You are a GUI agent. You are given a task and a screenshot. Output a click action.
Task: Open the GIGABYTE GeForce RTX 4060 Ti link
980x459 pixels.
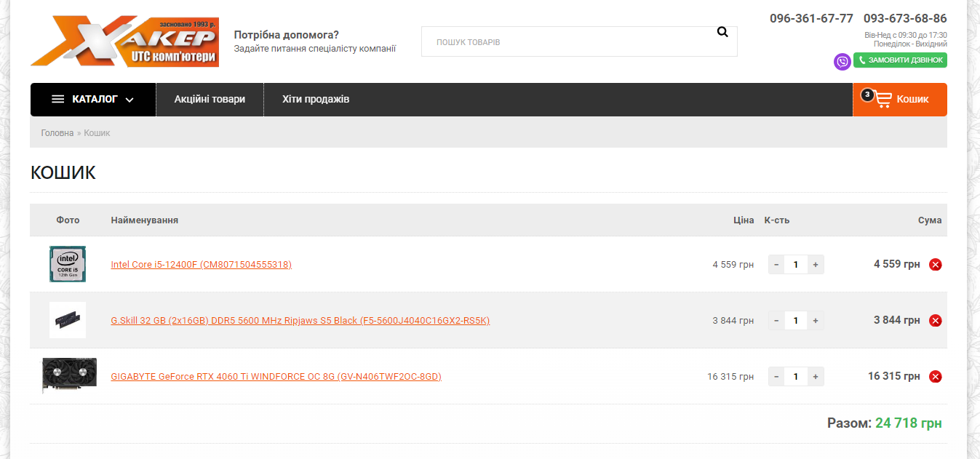point(276,377)
